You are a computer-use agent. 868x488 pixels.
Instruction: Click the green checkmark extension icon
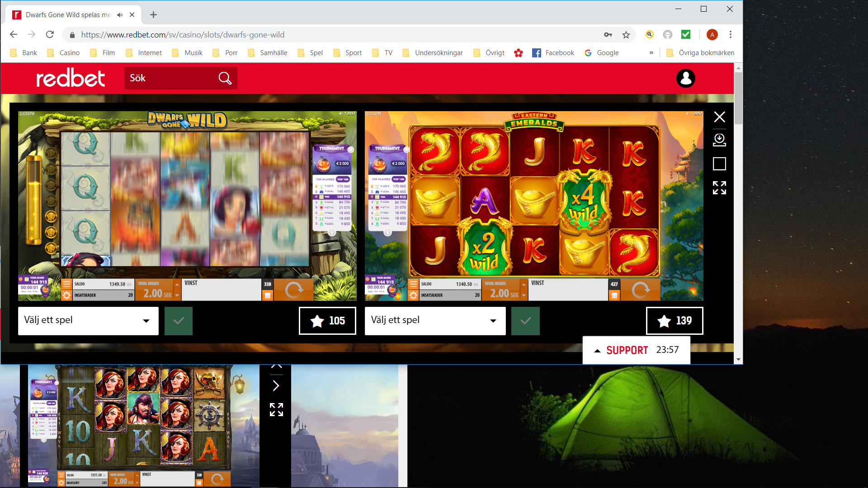(686, 34)
